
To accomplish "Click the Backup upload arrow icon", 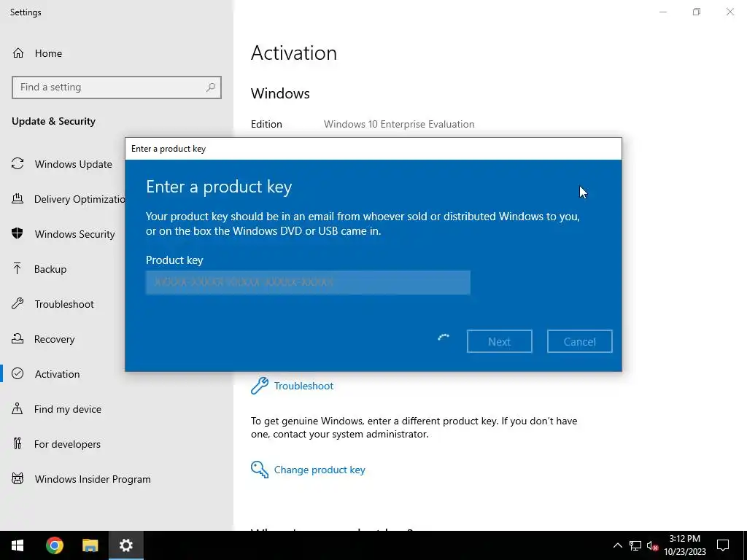I will tap(18, 268).
